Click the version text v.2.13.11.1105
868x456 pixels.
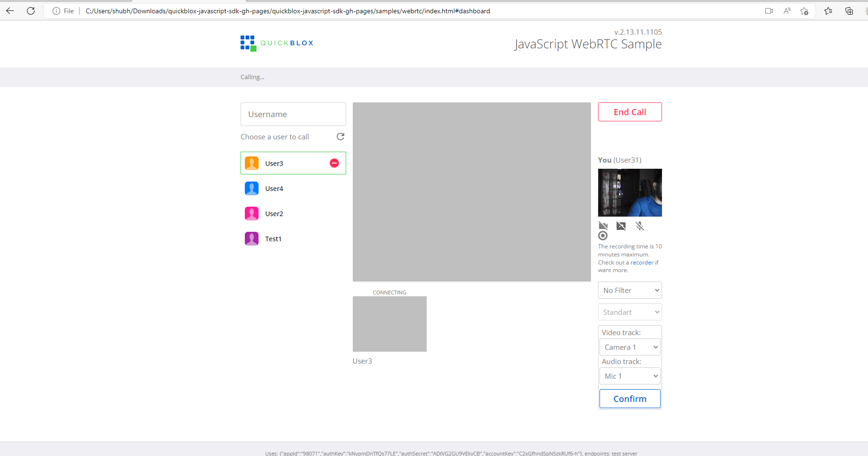pyautogui.click(x=638, y=32)
